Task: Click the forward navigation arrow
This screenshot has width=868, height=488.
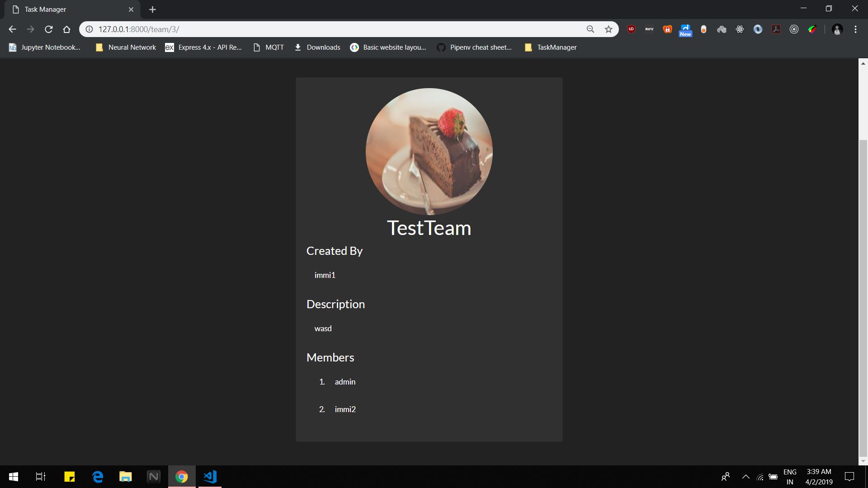Action: pyautogui.click(x=30, y=29)
